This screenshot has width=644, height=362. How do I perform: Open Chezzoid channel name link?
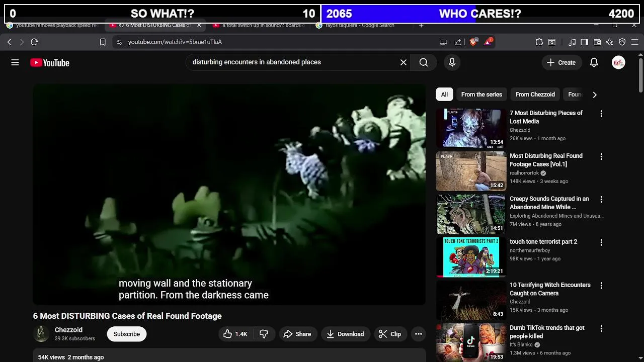(x=68, y=330)
